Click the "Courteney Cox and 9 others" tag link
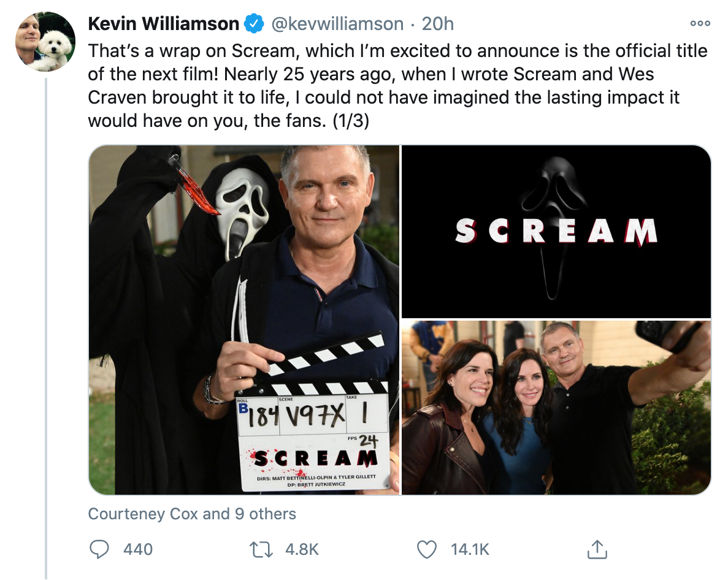This screenshot has width=728, height=580. point(192,514)
